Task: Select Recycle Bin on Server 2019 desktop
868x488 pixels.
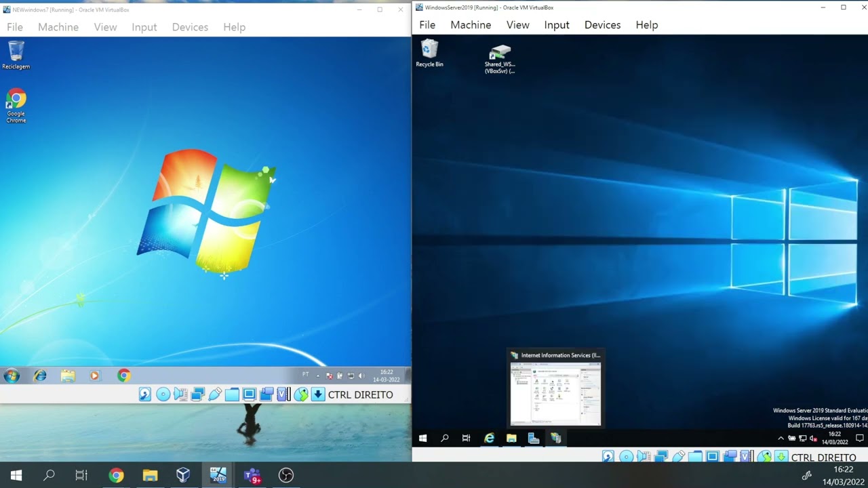Action: [429, 54]
